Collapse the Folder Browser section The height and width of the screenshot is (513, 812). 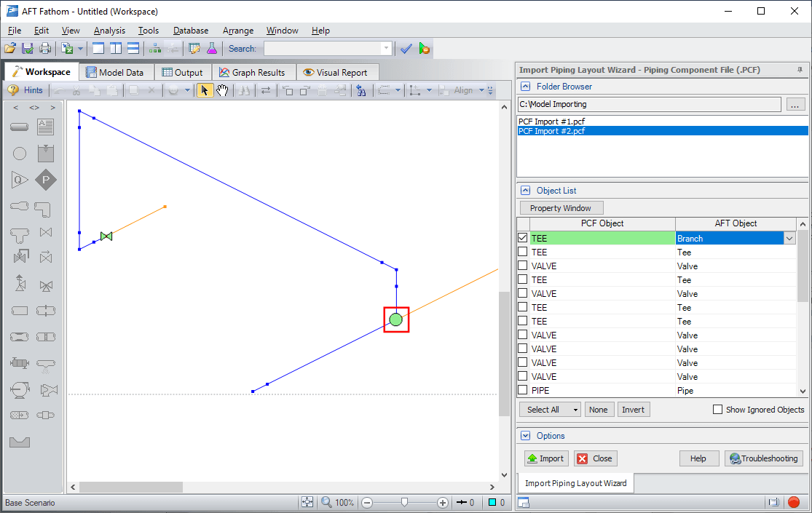tap(526, 87)
